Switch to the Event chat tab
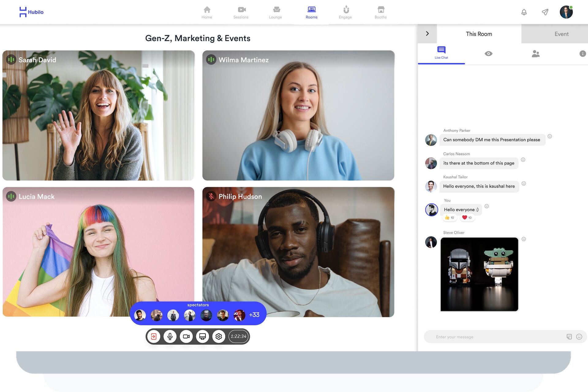588x392 pixels. pyautogui.click(x=561, y=34)
